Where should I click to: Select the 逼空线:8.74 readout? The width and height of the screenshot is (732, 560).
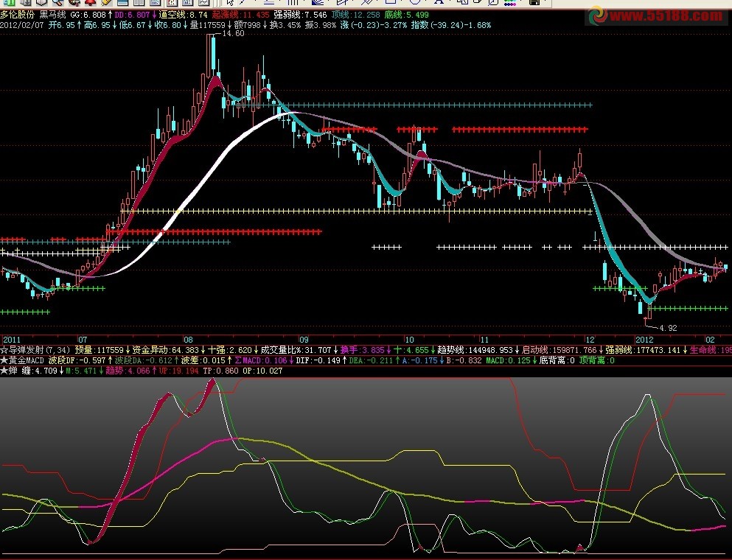coord(183,15)
